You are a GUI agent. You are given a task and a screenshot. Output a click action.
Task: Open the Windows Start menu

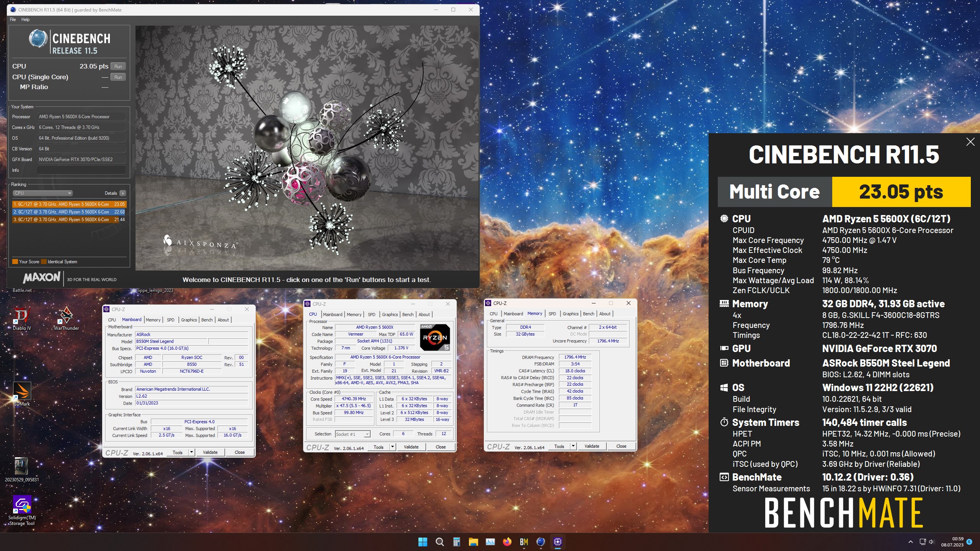(423, 542)
